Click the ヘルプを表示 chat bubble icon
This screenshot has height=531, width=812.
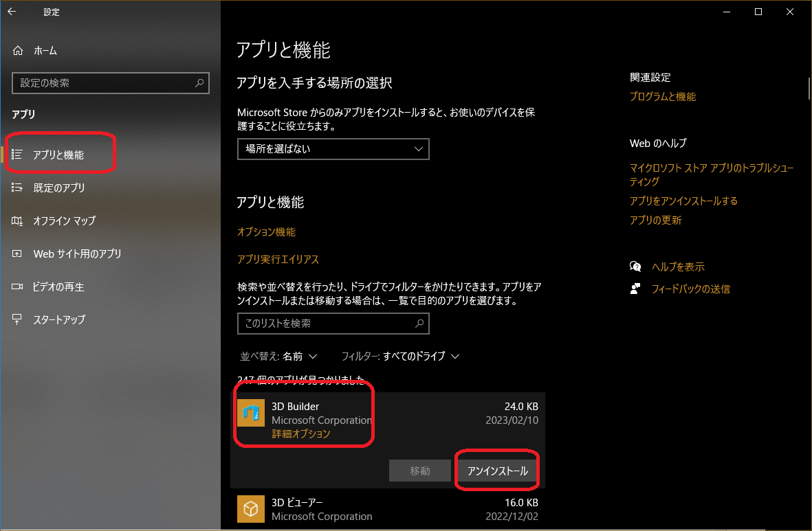coord(635,267)
